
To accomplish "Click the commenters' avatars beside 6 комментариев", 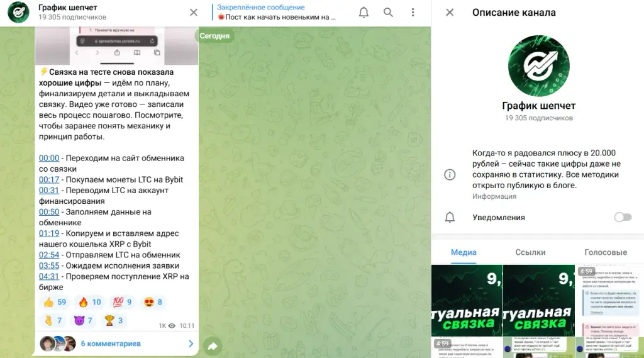I will coord(58,344).
